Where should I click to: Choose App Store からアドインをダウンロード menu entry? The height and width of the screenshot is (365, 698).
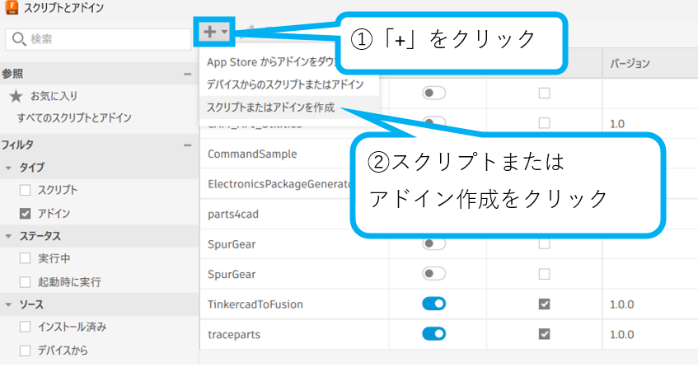[271, 62]
